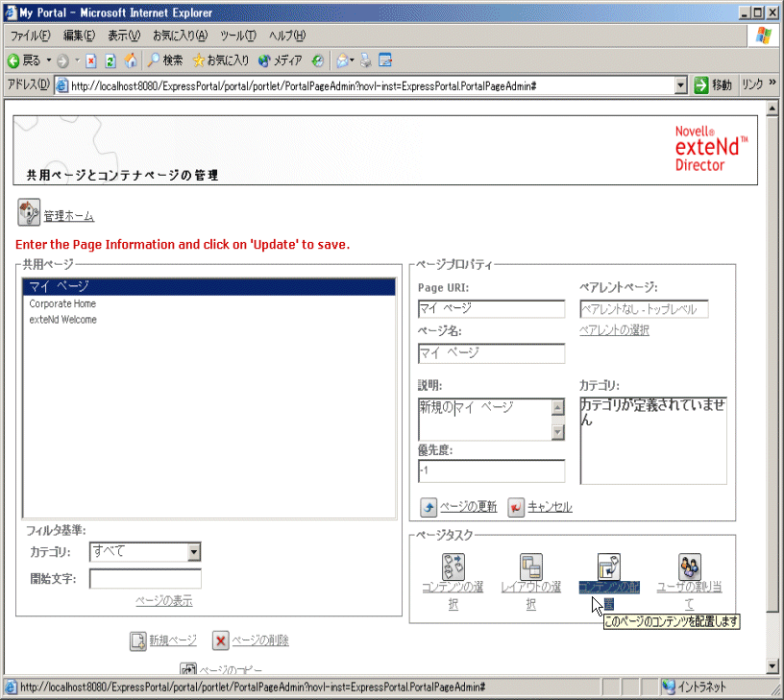This screenshot has width=784, height=700.
Task: Click the ページ名 input field
Action: (x=492, y=353)
